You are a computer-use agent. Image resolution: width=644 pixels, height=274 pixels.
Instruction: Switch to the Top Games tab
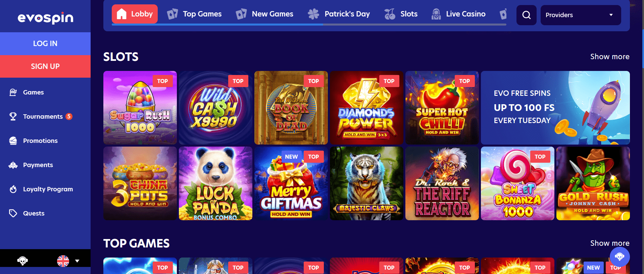(x=194, y=14)
